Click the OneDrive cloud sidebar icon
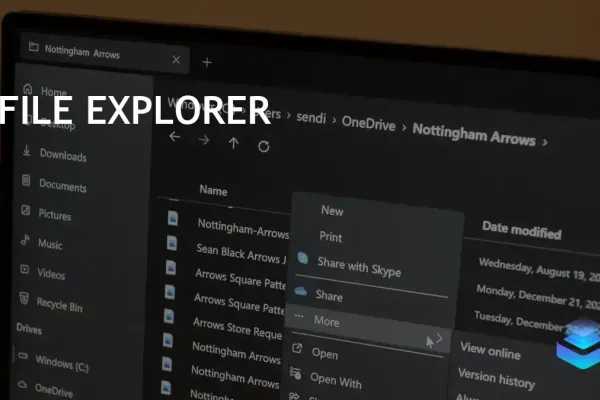600x400 pixels. point(23,384)
